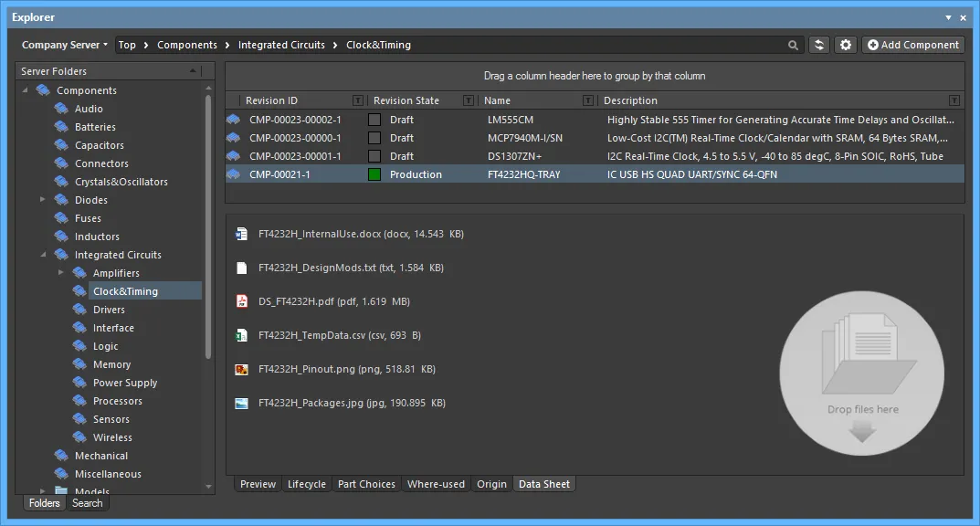This screenshot has width=980, height=526.
Task: Open the Revision ID column filter
Action: (358, 100)
